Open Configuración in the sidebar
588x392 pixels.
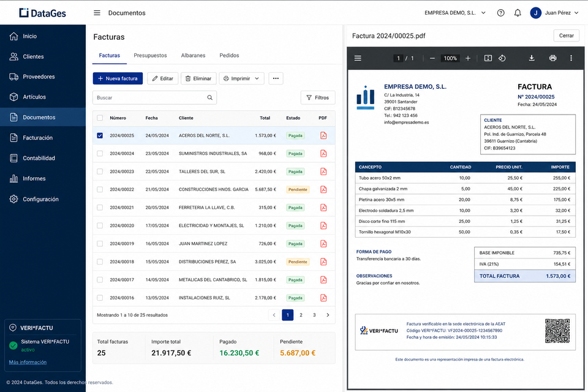coord(43,199)
